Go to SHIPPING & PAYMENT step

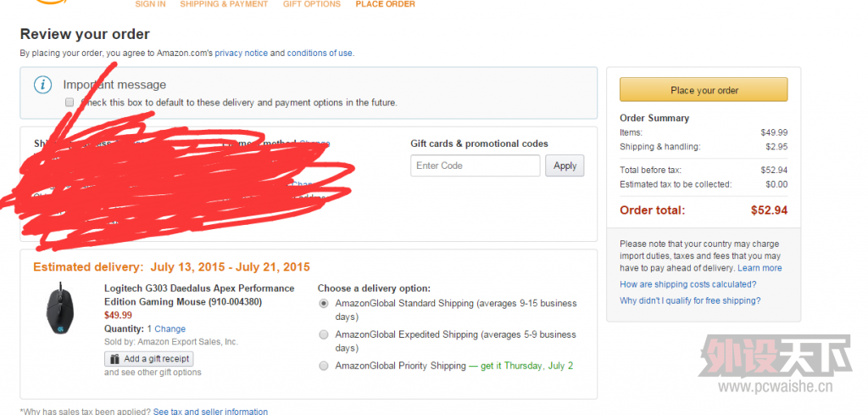pos(224,4)
